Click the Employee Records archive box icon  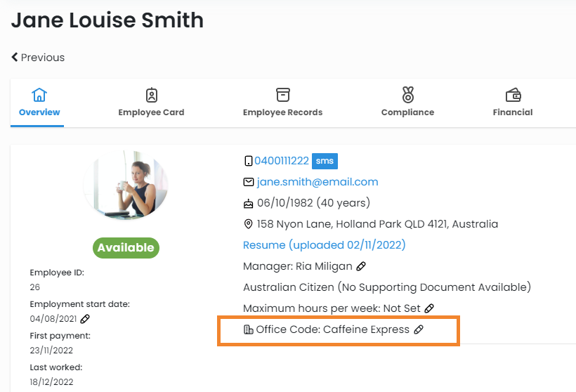pyautogui.click(x=282, y=95)
